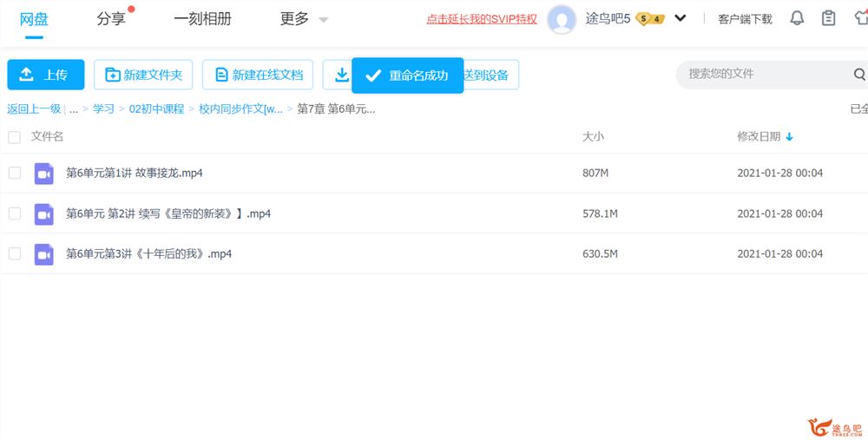Select checkbox for 第6单元第1讲 故事接龙.mp4

point(15,173)
